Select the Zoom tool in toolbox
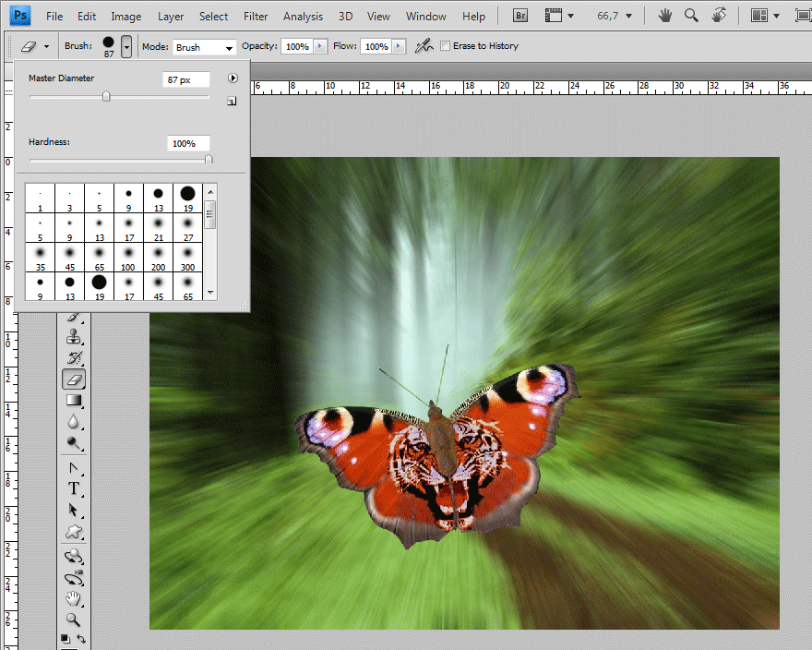 click(x=73, y=619)
